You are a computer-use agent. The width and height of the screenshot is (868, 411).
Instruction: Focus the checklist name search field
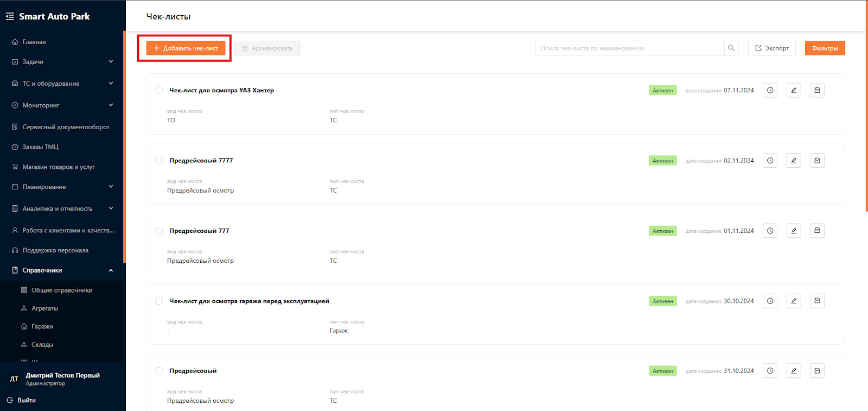point(629,48)
